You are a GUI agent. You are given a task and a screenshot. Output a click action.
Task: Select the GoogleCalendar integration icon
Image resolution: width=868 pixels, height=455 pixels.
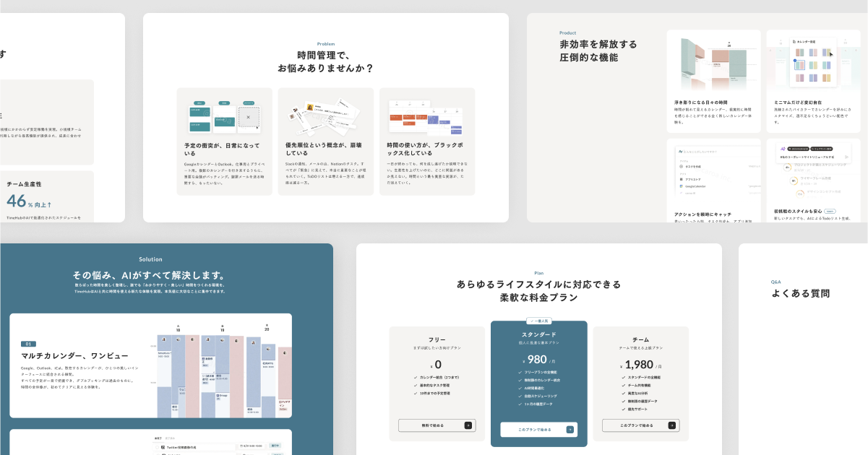point(682,186)
